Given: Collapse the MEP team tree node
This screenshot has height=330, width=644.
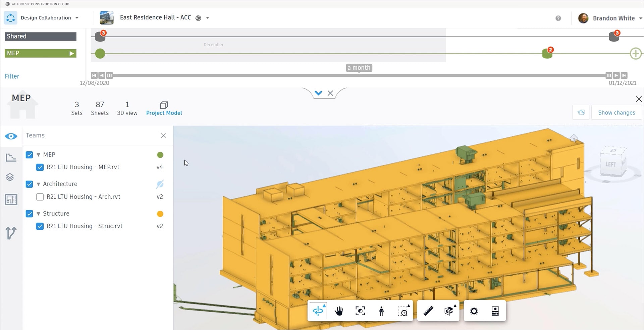Looking at the screenshot, I should click(x=39, y=155).
